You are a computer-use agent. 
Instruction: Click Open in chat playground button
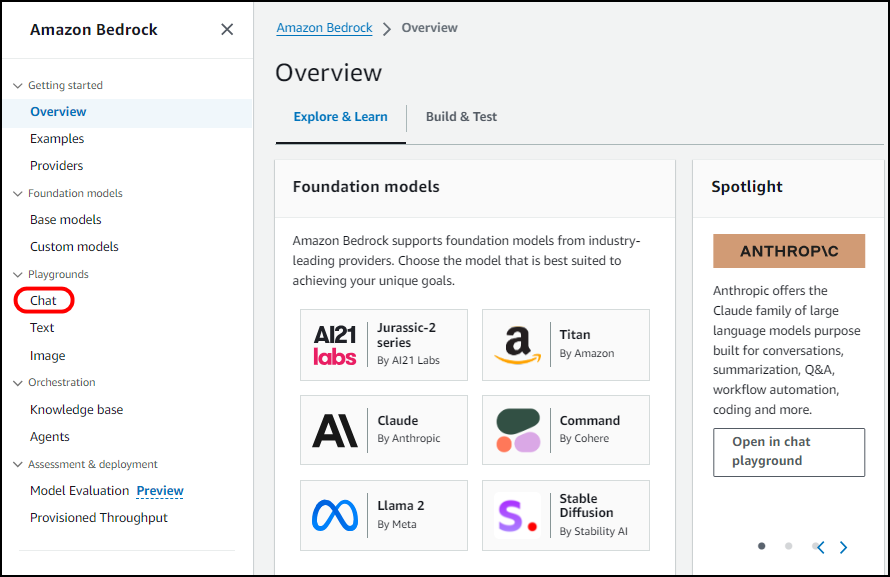[x=789, y=453]
